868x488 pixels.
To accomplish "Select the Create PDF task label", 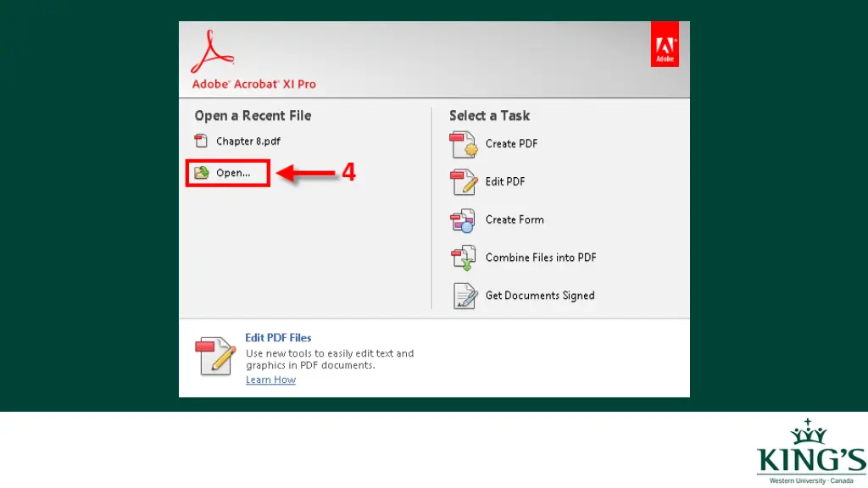I will tap(511, 144).
